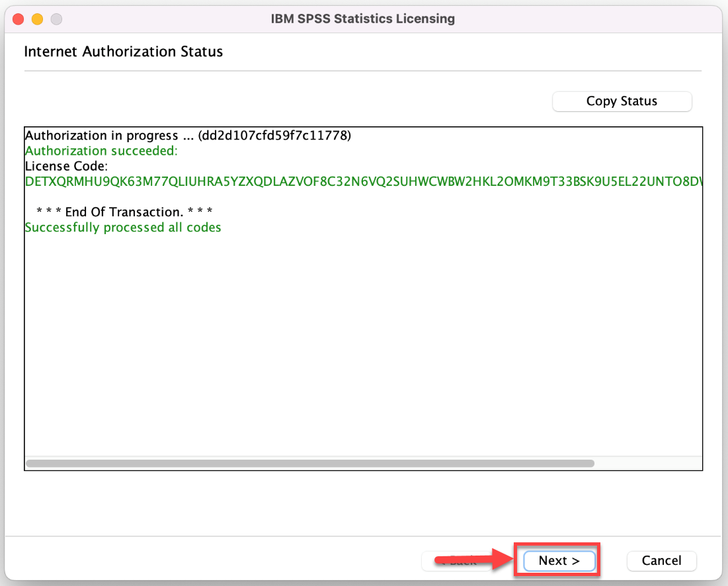Image resolution: width=728 pixels, height=586 pixels.
Task: Click the Cancel button
Action: 661,560
